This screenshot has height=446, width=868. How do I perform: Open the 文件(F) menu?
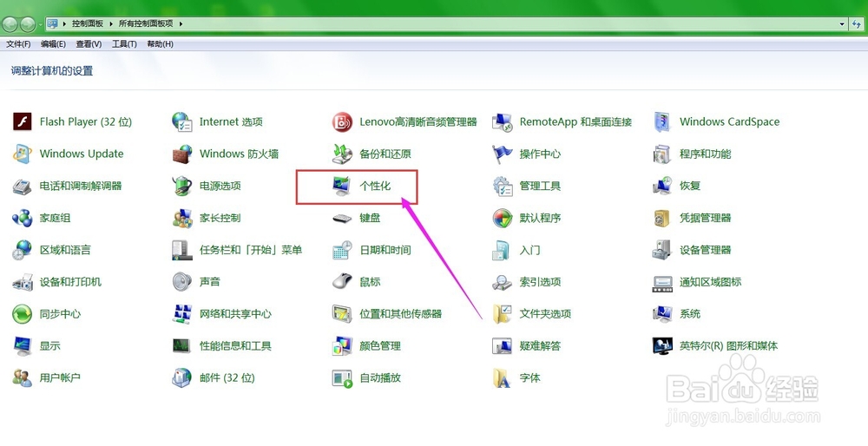click(x=18, y=43)
